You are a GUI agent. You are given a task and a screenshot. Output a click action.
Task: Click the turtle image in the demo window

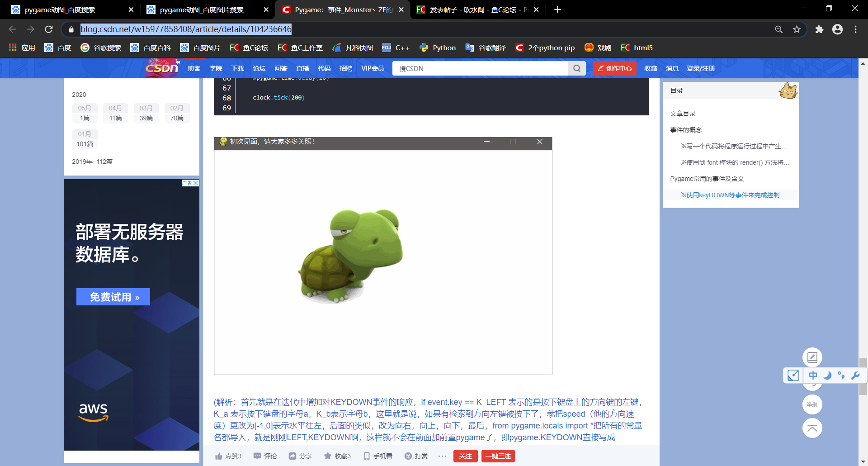350,256
